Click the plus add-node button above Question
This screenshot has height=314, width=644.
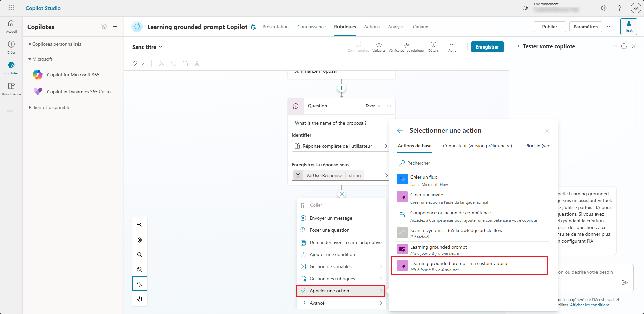tap(342, 88)
